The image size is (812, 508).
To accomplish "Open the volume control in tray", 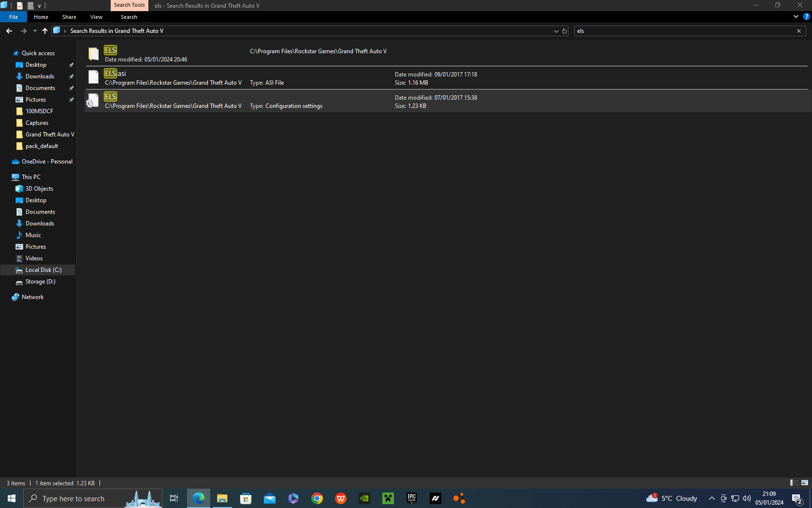I will pyautogui.click(x=747, y=498).
